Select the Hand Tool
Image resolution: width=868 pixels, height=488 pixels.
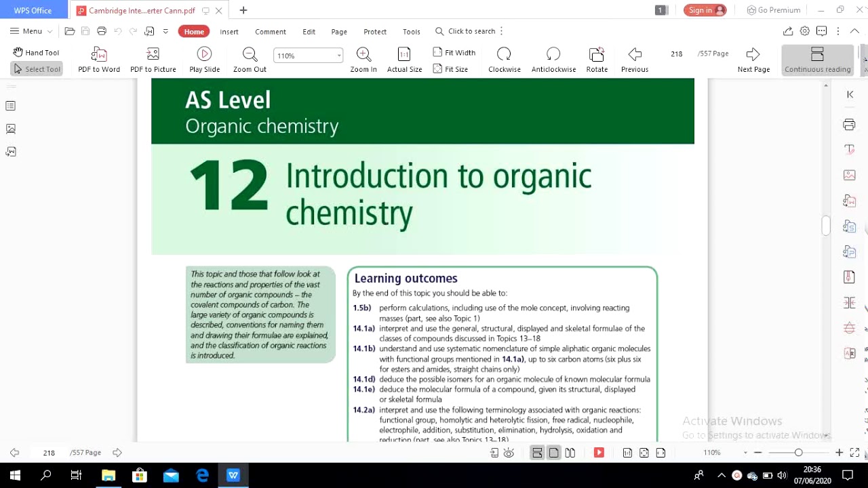pyautogui.click(x=37, y=52)
